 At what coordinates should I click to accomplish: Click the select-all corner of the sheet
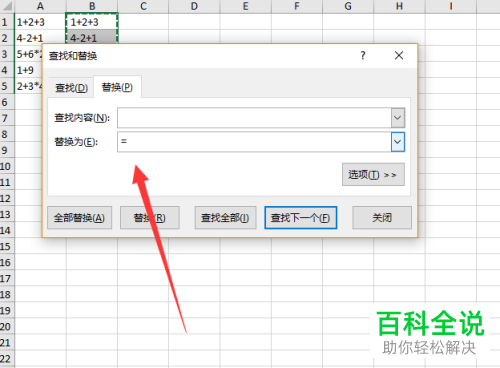7,6
